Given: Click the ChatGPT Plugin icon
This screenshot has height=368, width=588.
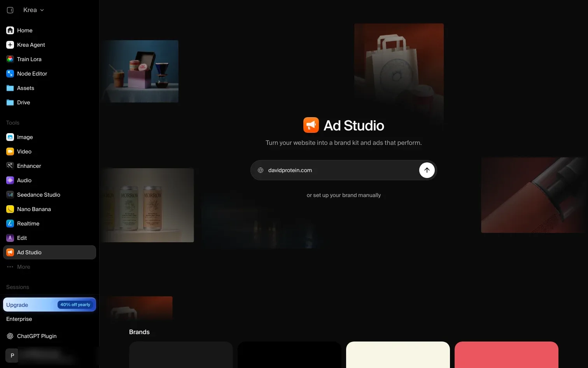Looking at the screenshot, I should (x=10, y=336).
